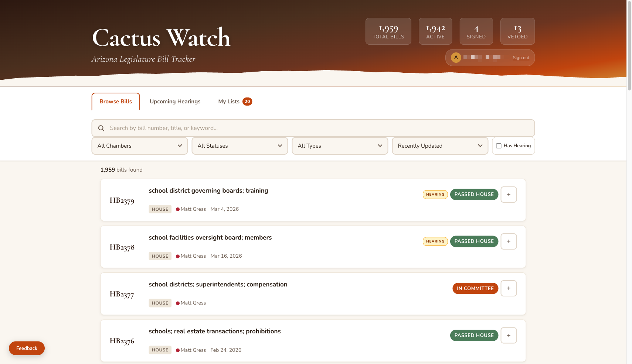Click the user avatar icon in the header
Image resolution: width=632 pixels, height=364 pixels.
pyautogui.click(x=456, y=57)
